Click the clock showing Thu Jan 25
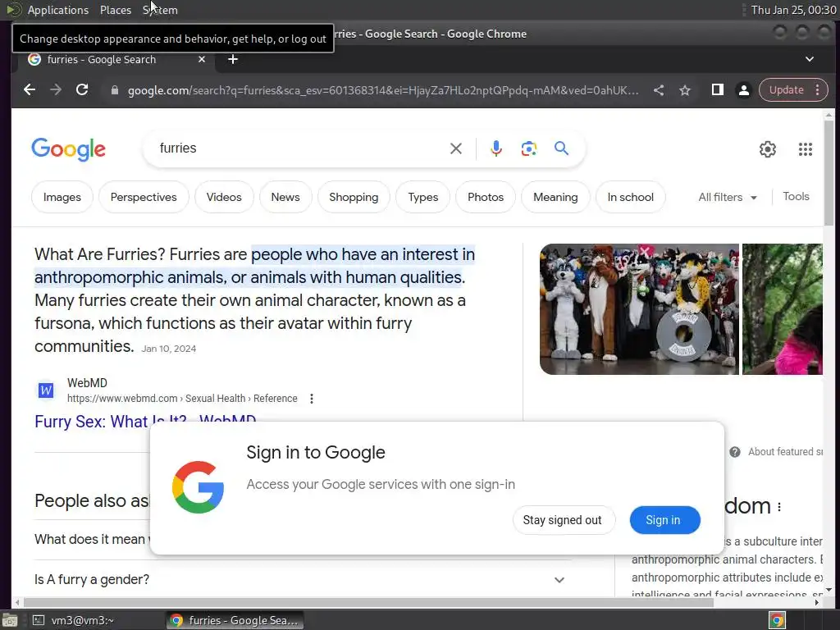This screenshot has width=840, height=630. (793, 10)
